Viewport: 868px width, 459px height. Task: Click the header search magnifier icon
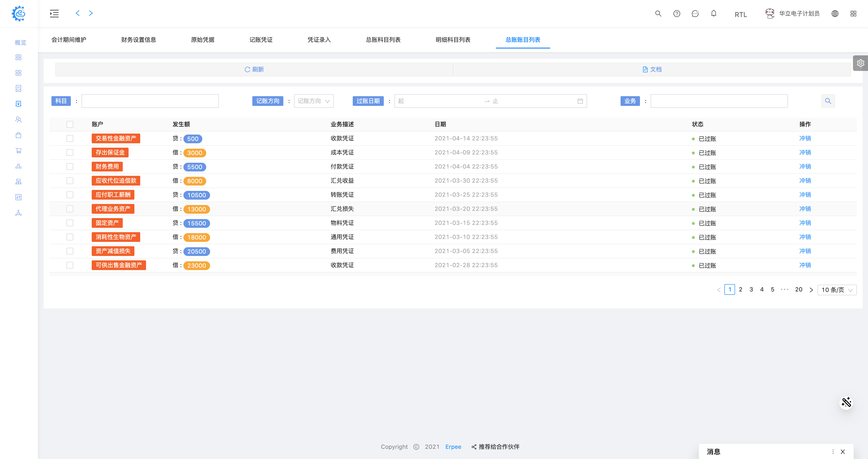(x=658, y=14)
